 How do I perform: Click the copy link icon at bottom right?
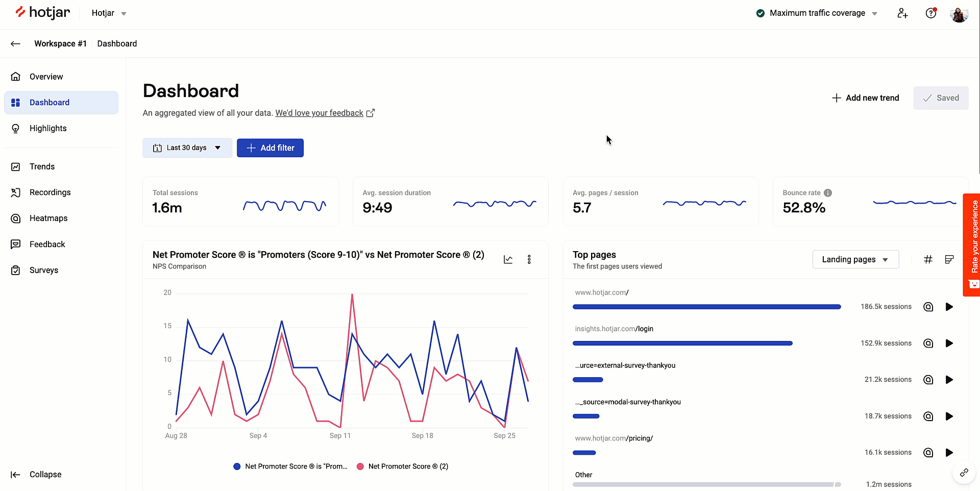pyautogui.click(x=964, y=473)
